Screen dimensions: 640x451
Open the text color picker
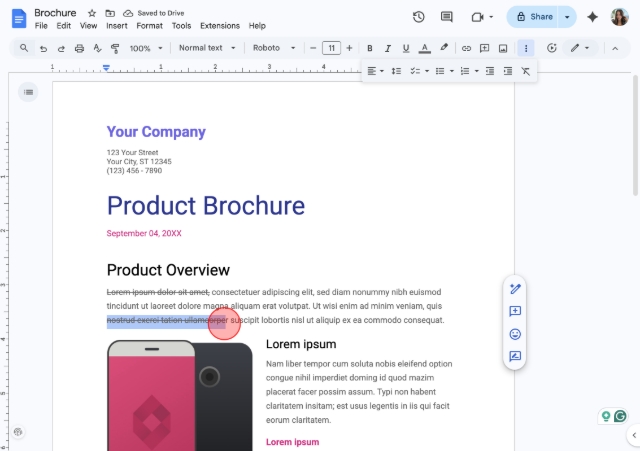tap(424, 48)
